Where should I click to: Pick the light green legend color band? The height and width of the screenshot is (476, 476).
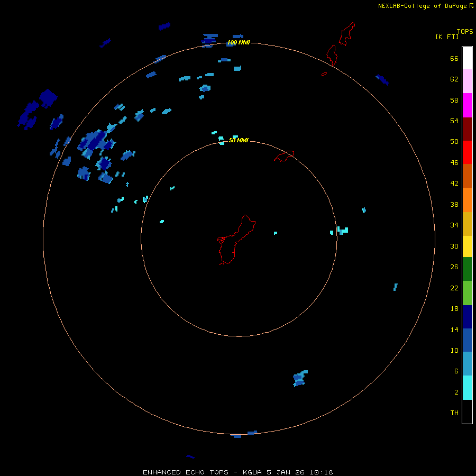click(x=467, y=293)
